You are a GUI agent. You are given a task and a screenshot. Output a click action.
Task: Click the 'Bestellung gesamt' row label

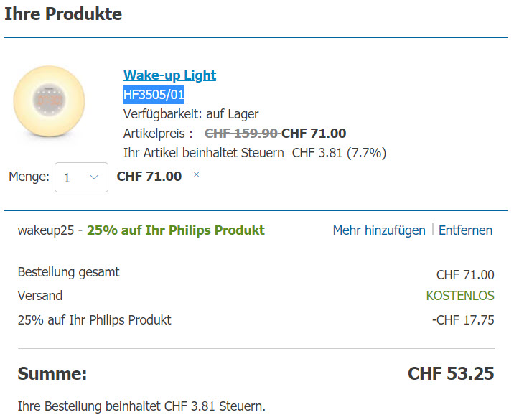click(x=68, y=272)
